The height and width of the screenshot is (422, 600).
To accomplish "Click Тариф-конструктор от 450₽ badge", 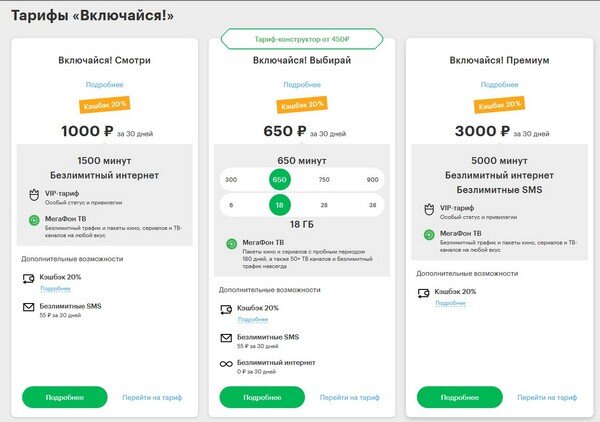I will click(302, 39).
